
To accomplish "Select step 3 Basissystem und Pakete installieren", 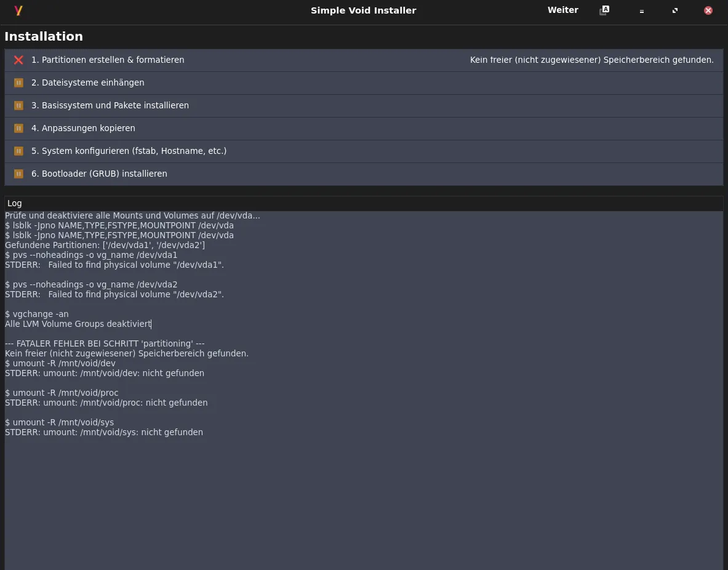I will [x=110, y=105].
